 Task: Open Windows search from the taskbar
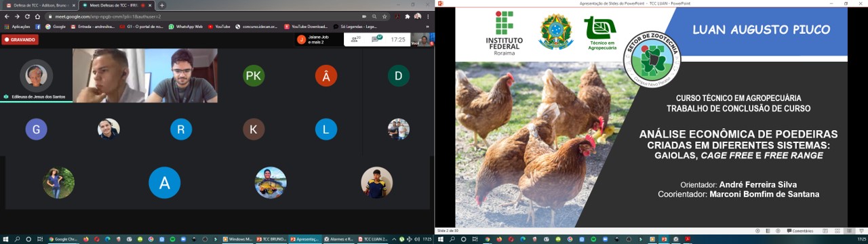pyautogui.click(x=17, y=239)
